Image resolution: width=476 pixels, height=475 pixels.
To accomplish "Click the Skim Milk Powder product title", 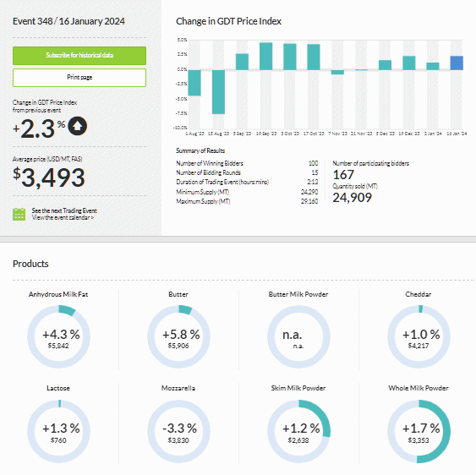I will [298, 388].
